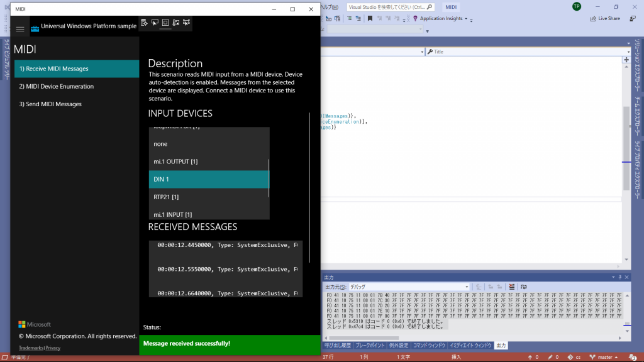Toggle Select Element debug toolbar icon
Viewport: 644px width, 362px height.
pos(155,23)
